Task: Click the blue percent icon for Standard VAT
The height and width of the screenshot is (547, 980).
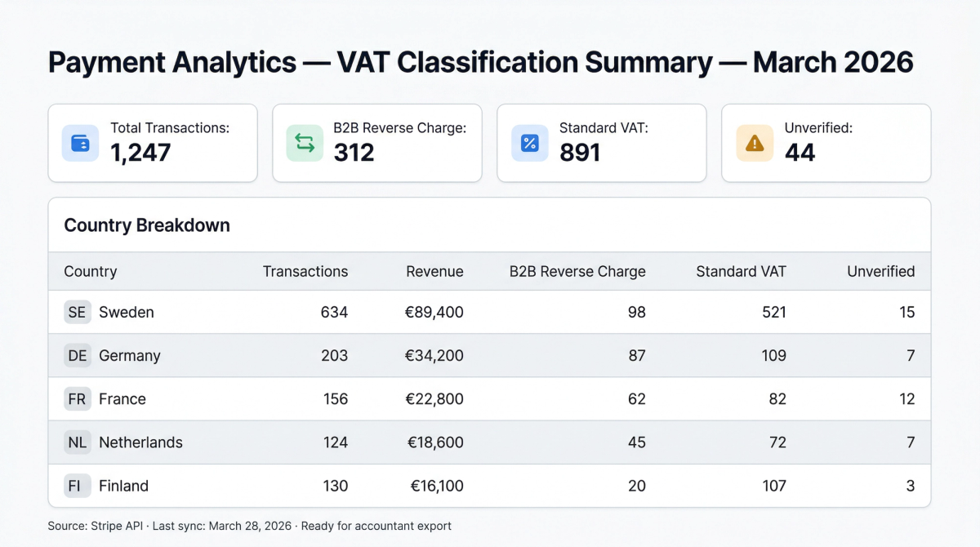Action: (529, 143)
